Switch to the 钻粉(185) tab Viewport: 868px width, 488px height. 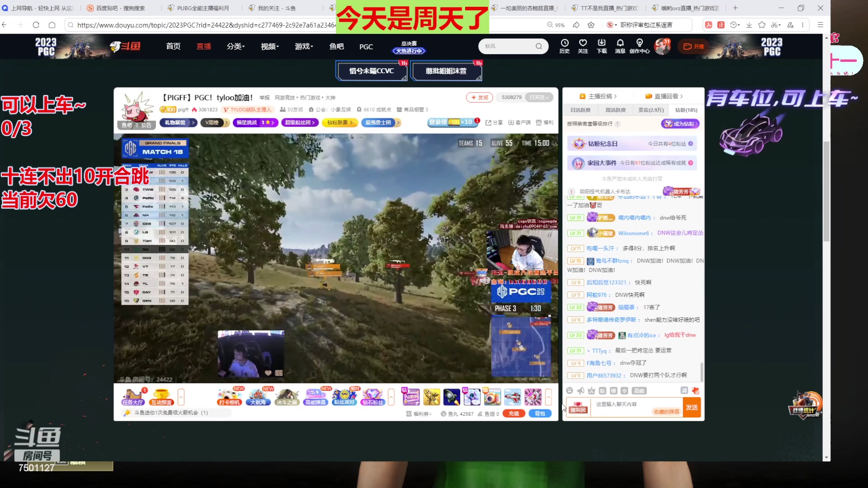(686, 110)
